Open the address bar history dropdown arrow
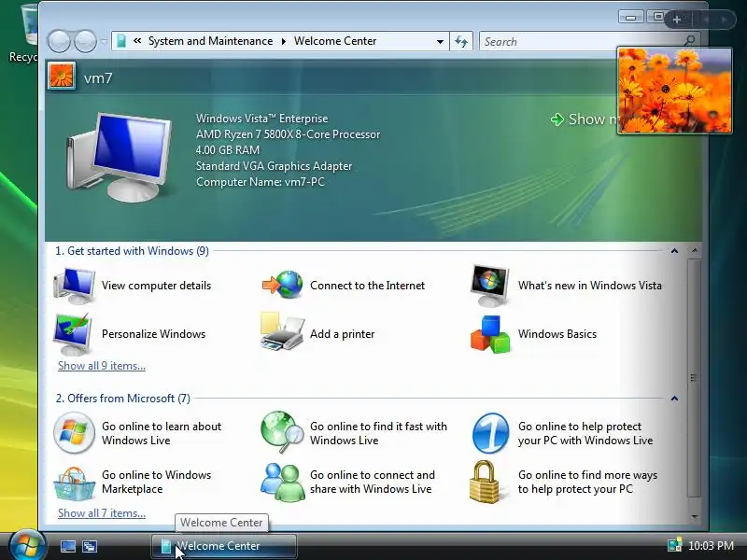This screenshot has height=560, width=747. click(x=440, y=42)
